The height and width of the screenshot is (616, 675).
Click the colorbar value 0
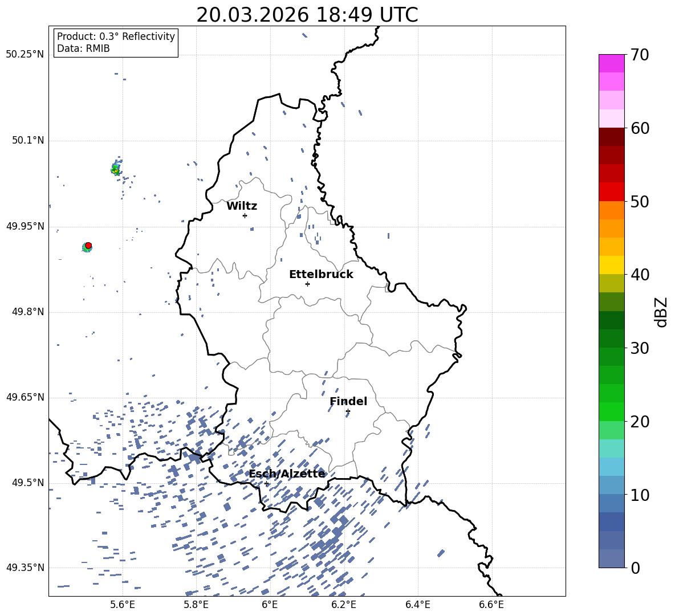click(x=636, y=568)
